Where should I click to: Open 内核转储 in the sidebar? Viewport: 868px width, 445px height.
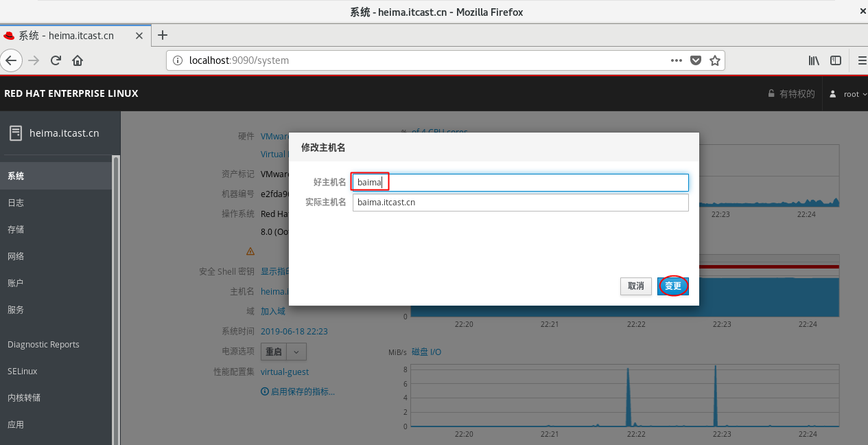(56, 398)
